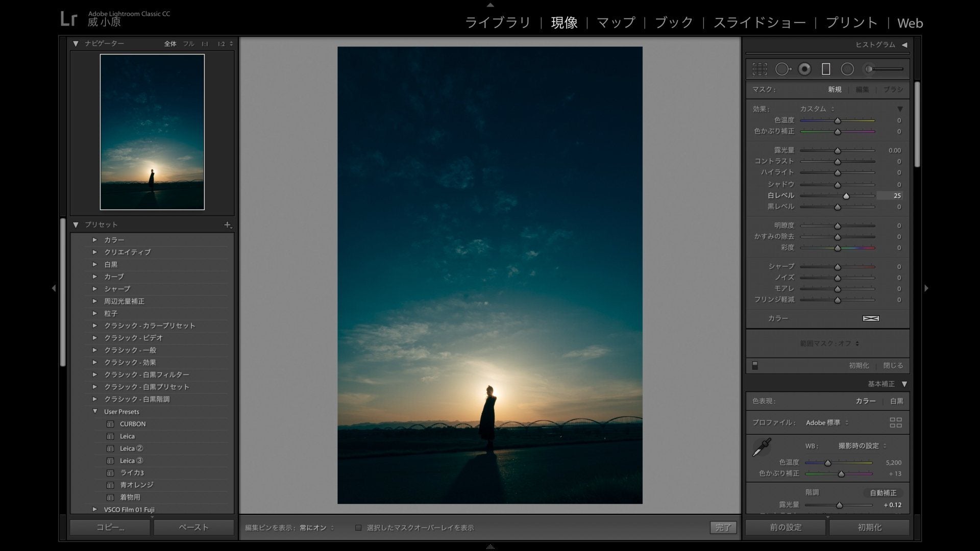Open the profile browser grid icon
Image resolution: width=980 pixels, height=551 pixels.
[x=896, y=422]
